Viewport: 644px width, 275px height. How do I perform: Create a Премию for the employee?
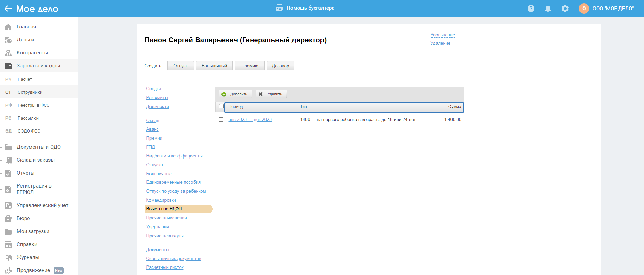pyautogui.click(x=250, y=66)
